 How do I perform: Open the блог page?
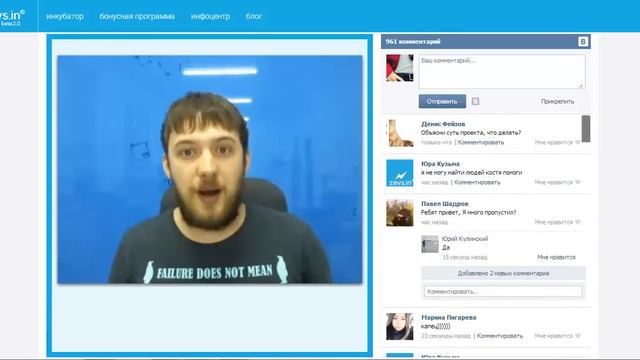[x=254, y=16]
